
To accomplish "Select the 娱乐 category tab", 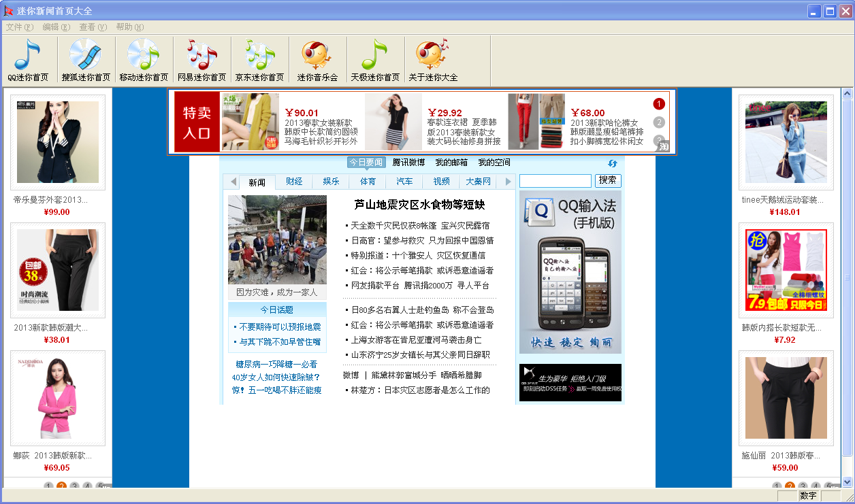I will pyautogui.click(x=331, y=182).
